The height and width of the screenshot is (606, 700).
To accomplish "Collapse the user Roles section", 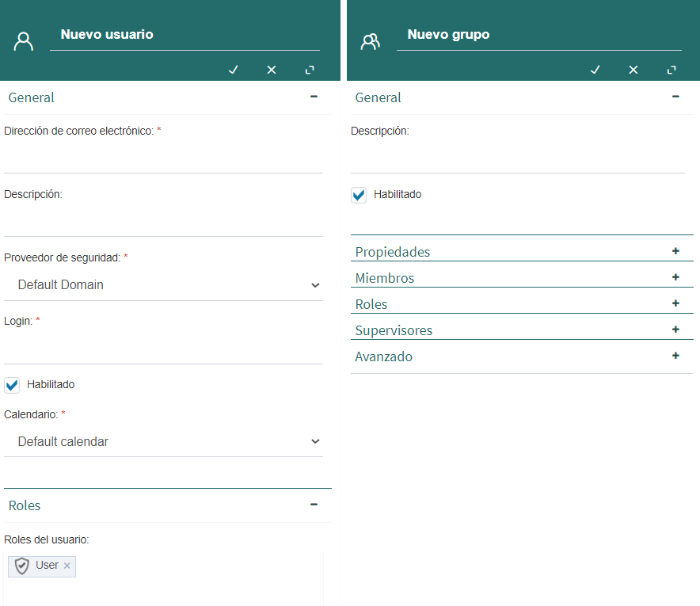I will click(x=314, y=505).
